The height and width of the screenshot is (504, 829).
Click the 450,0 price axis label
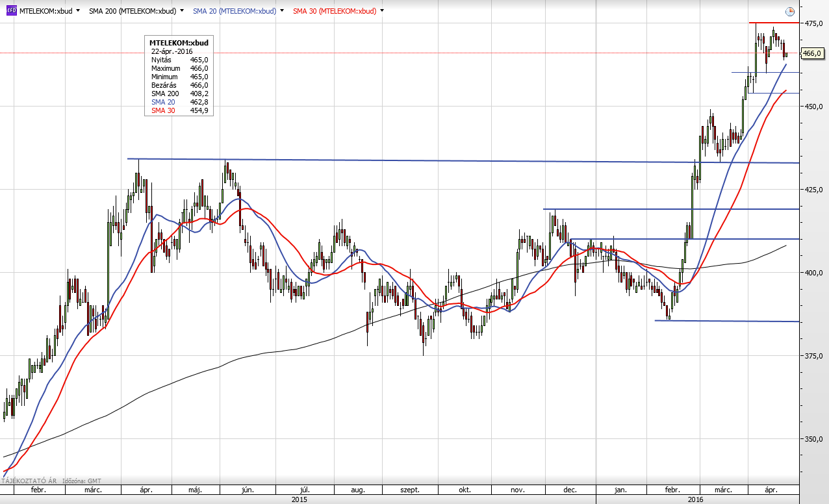tap(814, 107)
